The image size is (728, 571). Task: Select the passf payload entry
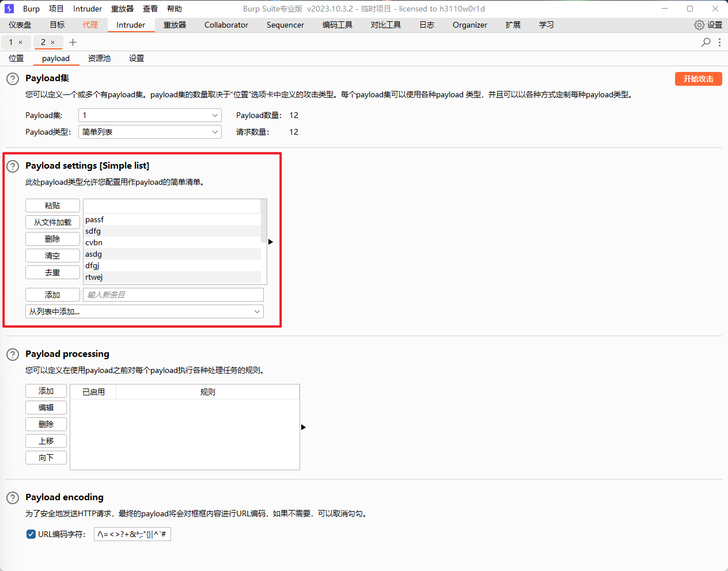[172, 219]
